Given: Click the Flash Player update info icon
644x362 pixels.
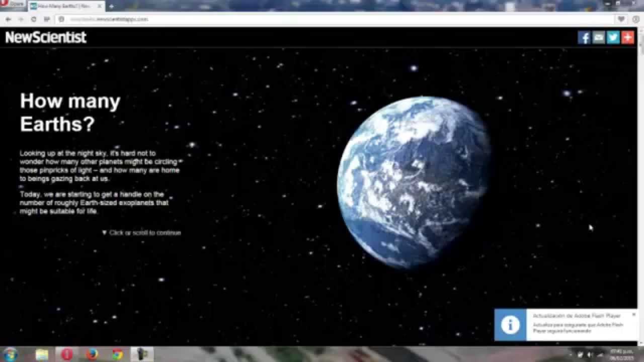Looking at the screenshot, I should pos(510,325).
